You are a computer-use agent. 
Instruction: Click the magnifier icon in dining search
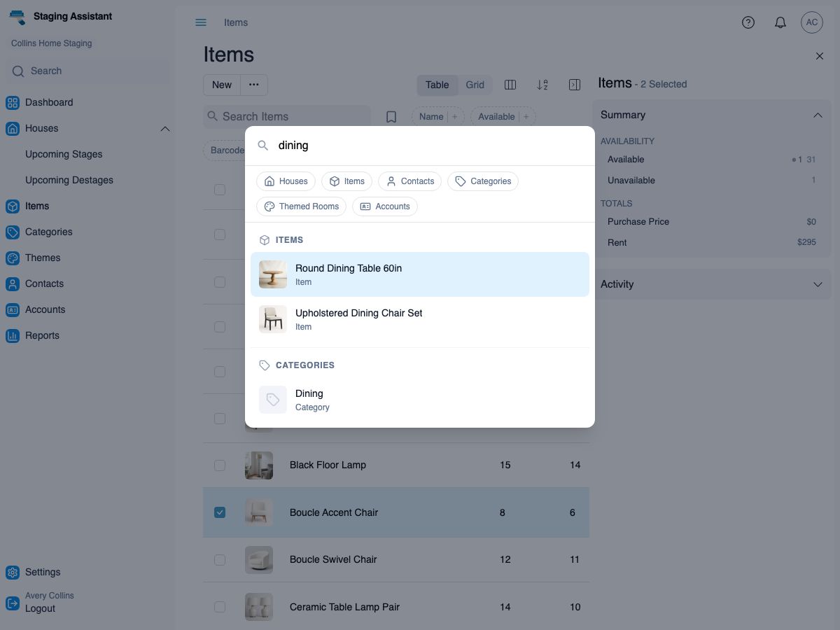click(263, 146)
